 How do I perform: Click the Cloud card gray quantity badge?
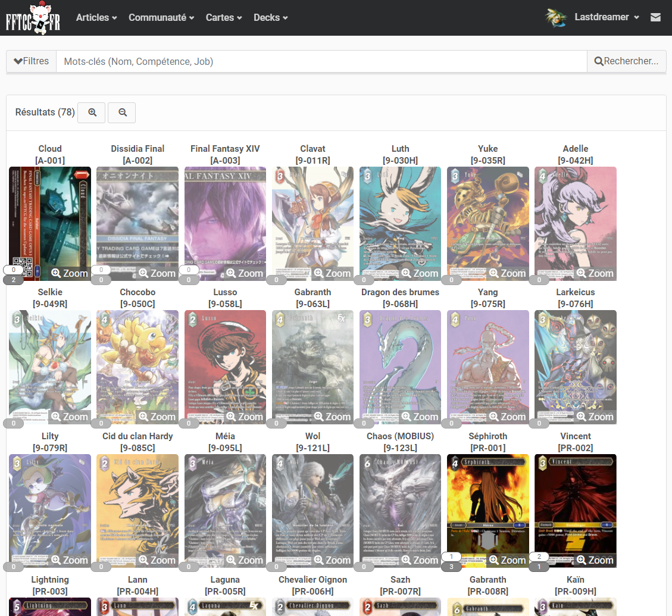point(13,280)
